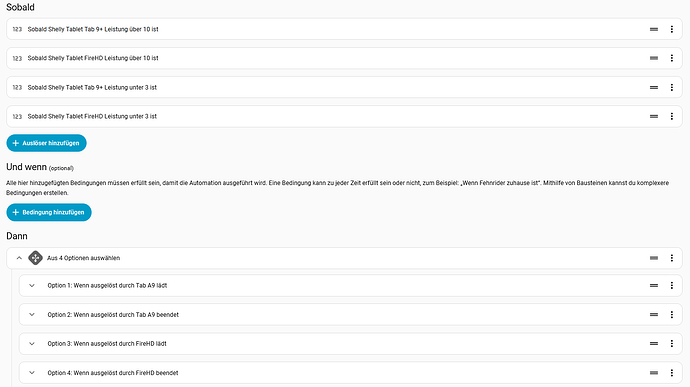Click Auslöser hinzufügen button
This screenshot has width=690, height=387.
[46, 143]
